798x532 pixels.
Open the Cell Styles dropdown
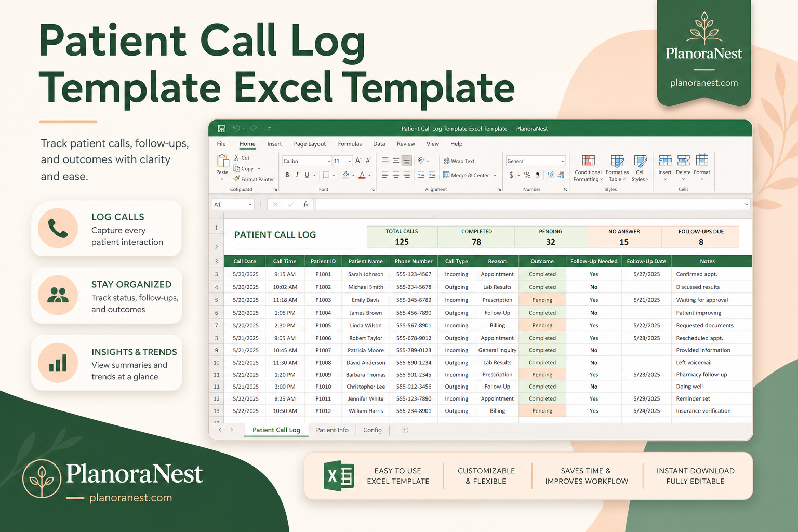[x=640, y=169]
